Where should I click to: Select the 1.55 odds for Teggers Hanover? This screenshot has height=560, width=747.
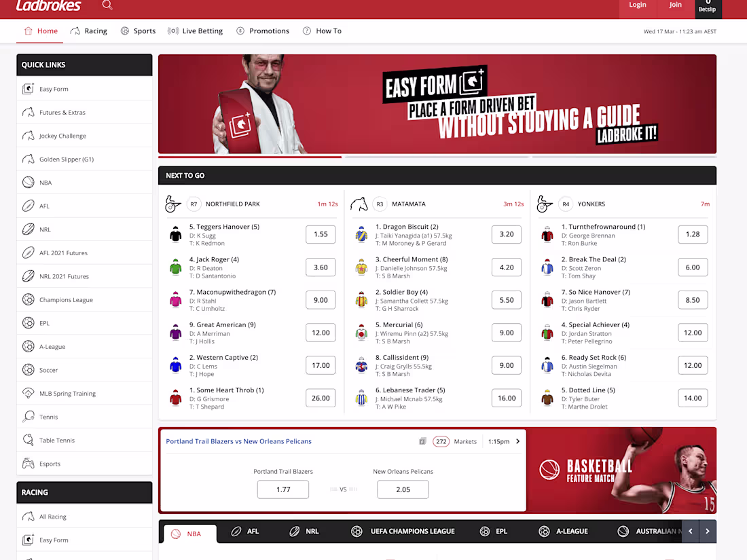click(x=320, y=234)
